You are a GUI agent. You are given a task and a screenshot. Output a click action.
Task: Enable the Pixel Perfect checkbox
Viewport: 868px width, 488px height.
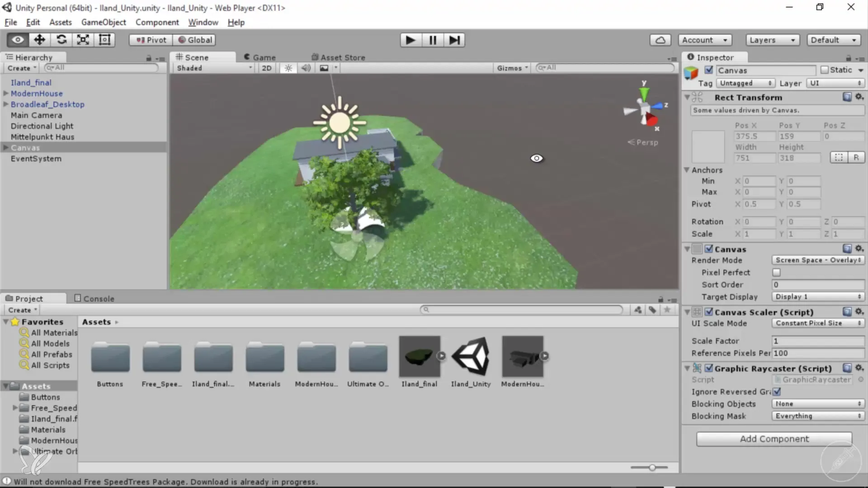point(776,272)
